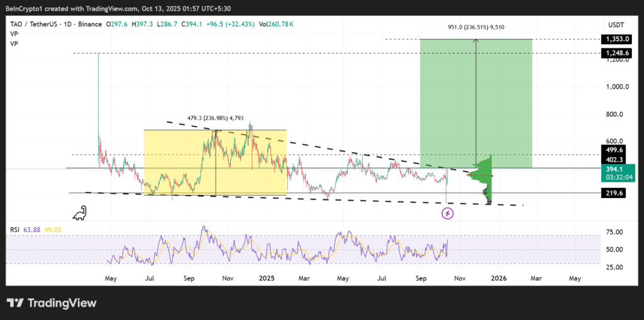Screen dimensions: 644x320
Task: Click the 1,353.0 price level label
Action: tap(615, 39)
